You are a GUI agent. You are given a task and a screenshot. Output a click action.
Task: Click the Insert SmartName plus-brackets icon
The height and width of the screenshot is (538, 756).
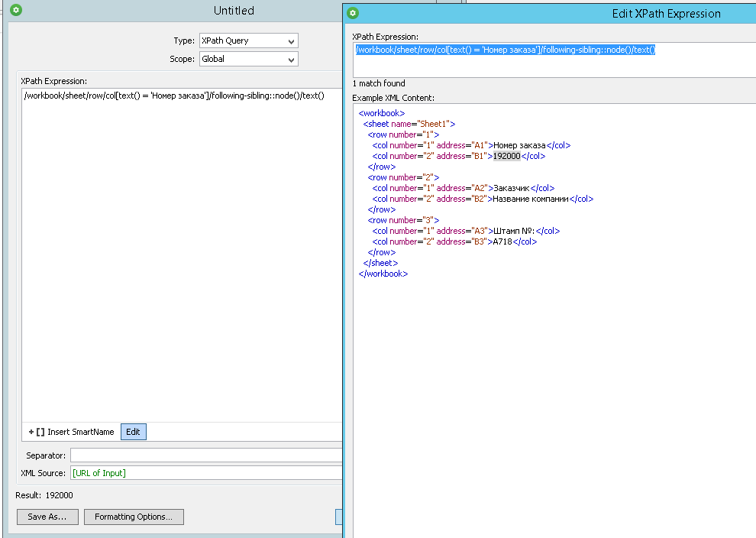[x=36, y=432]
